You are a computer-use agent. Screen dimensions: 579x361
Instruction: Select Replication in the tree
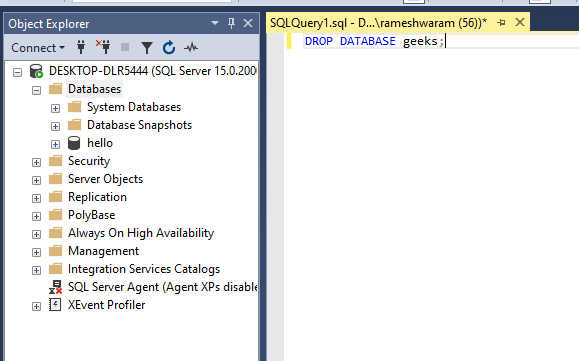[97, 197]
